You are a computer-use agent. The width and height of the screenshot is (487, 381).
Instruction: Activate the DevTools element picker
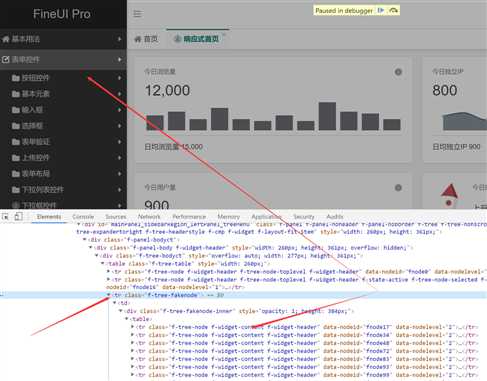point(5,217)
